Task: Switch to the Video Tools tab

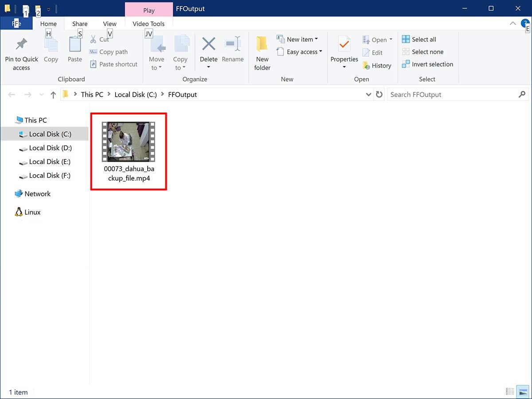Action: [x=149, y=24]
